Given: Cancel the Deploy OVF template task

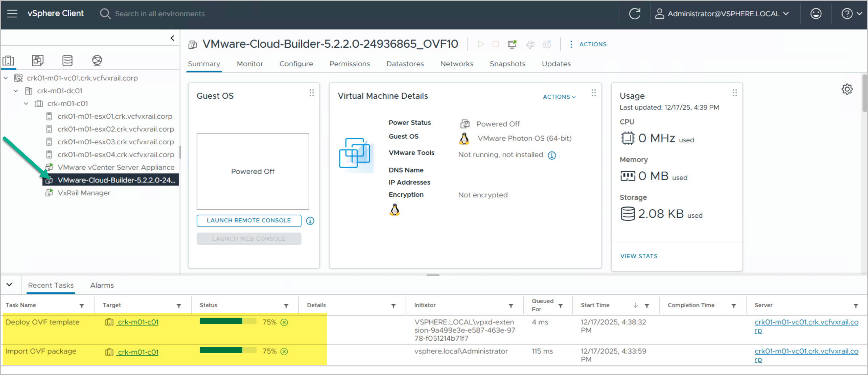Looking at the screenshot, I should 284,322.
